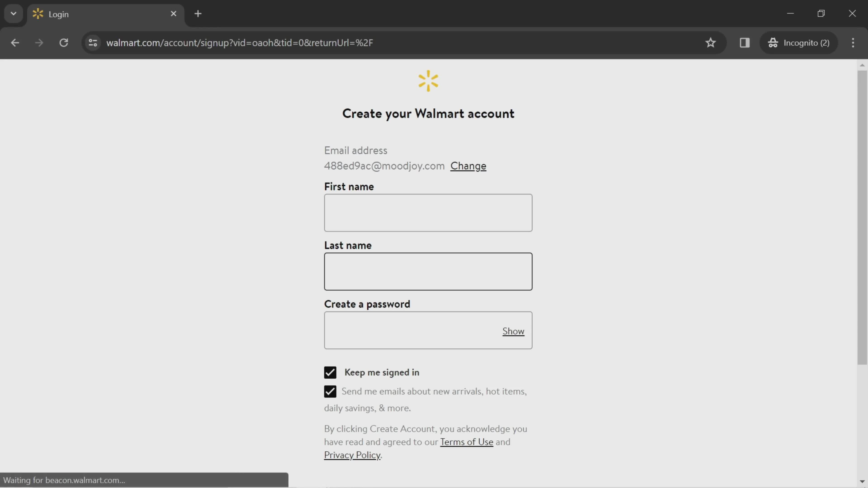Click the browser back arrow
The image size is (868, 488).
point(15,43)
